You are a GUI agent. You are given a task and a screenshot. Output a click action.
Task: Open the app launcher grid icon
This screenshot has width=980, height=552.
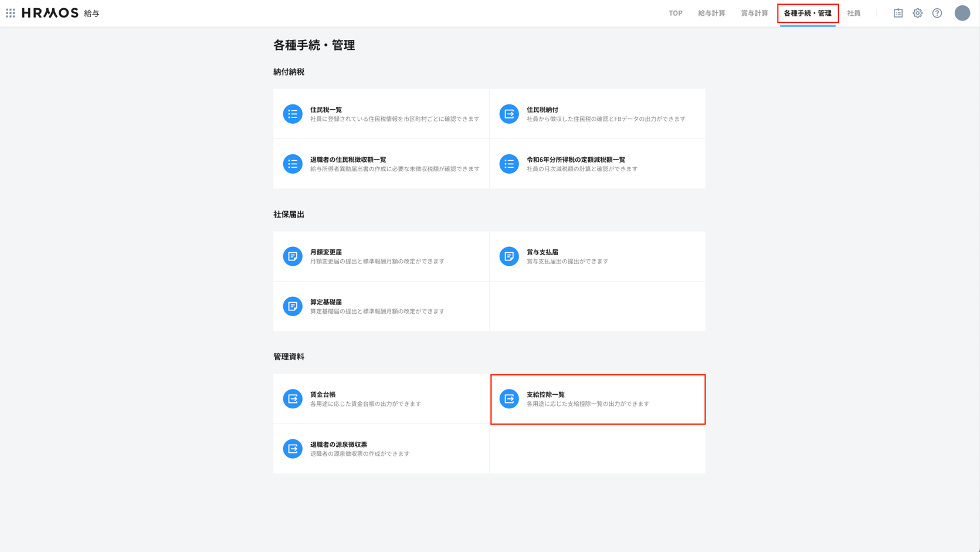click(x=11, y=13)
